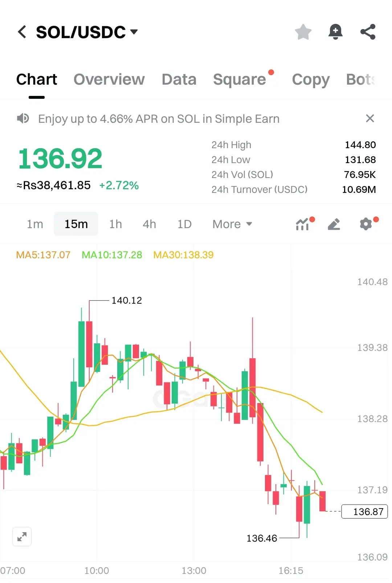Select the 1h timeframe
392x583 pixels.
click(x=115, y=224)
